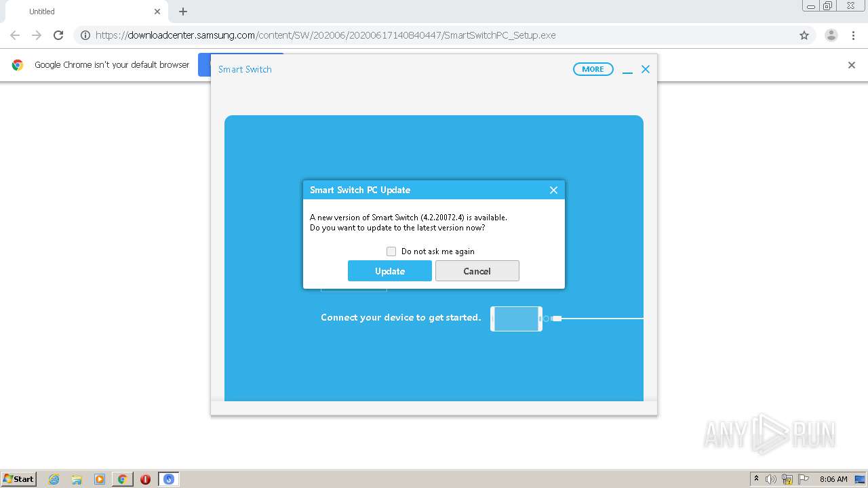
Task: Select the Smart Switch taskbar item
Action: (x=169, y=479)
